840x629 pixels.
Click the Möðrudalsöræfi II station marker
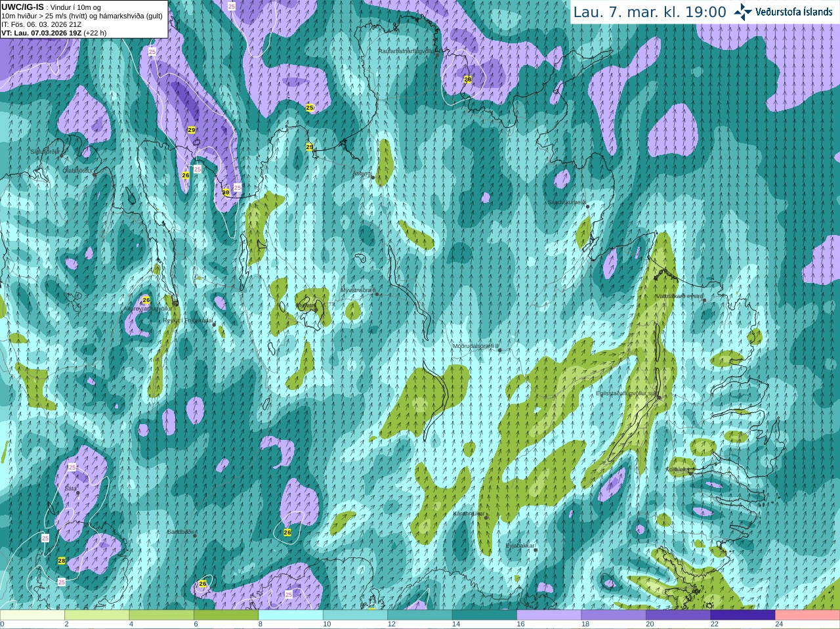pyautogui.click(x=499, y=350)
